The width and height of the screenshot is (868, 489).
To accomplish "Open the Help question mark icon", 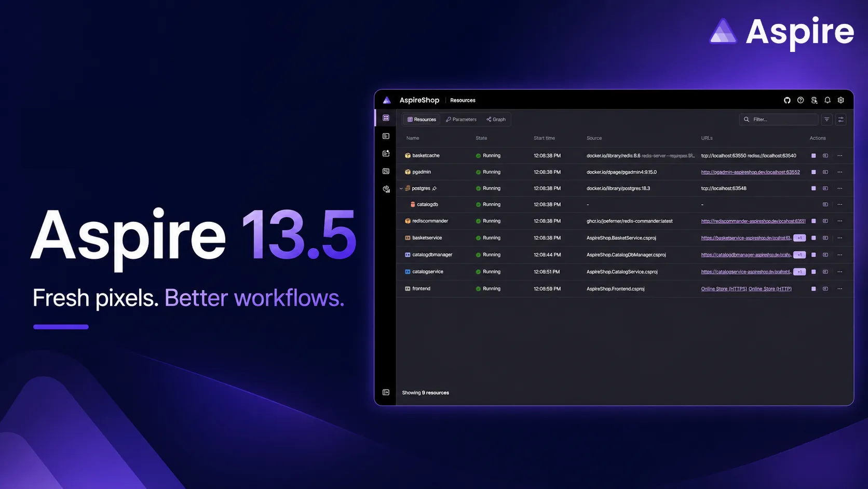I will tap(801, 100).
